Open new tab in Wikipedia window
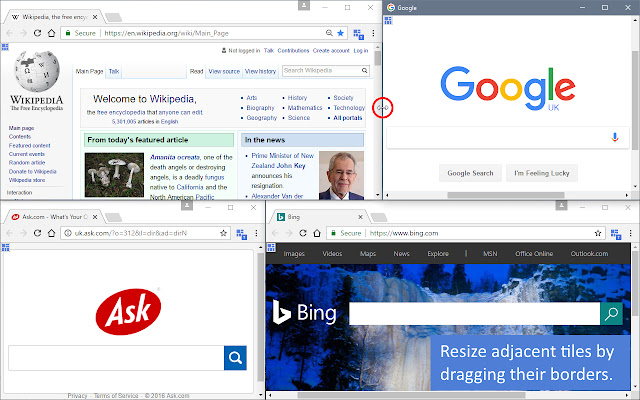 click(x=113, y=18)
